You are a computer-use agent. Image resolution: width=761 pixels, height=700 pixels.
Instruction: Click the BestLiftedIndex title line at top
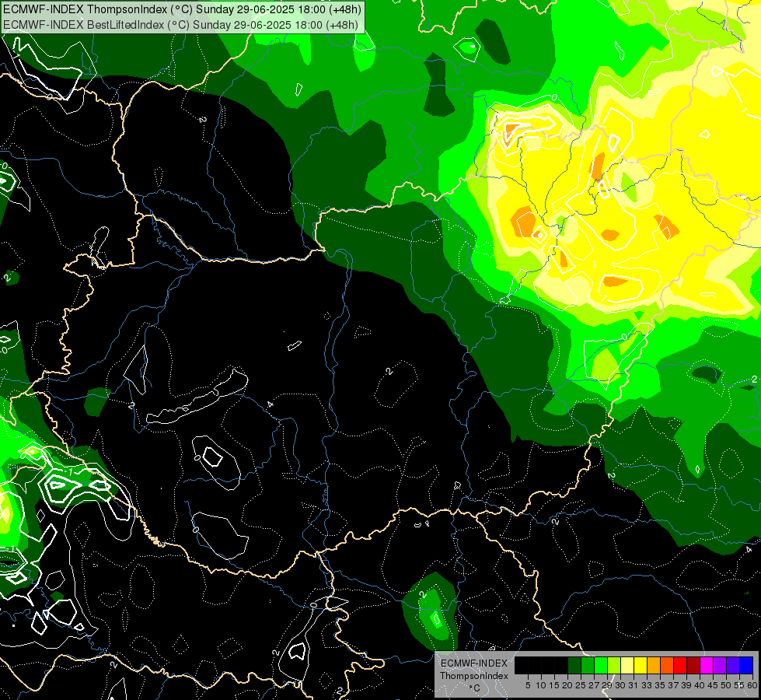[180, 25]
